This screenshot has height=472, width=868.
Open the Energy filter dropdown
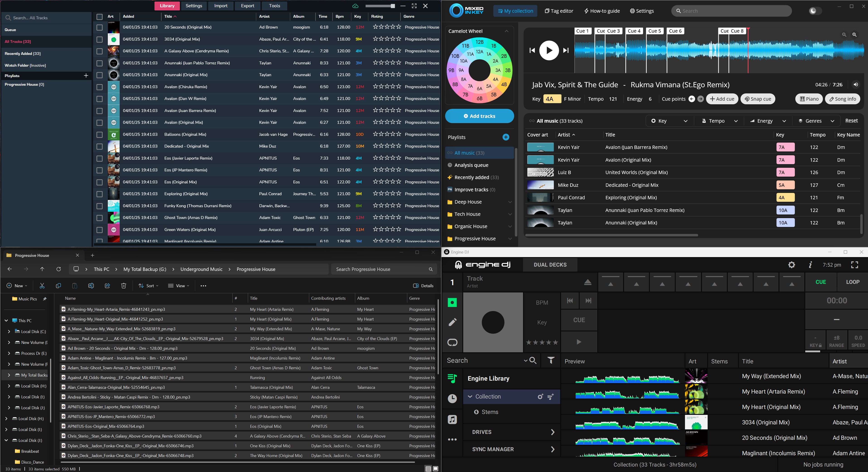point(768,121)
